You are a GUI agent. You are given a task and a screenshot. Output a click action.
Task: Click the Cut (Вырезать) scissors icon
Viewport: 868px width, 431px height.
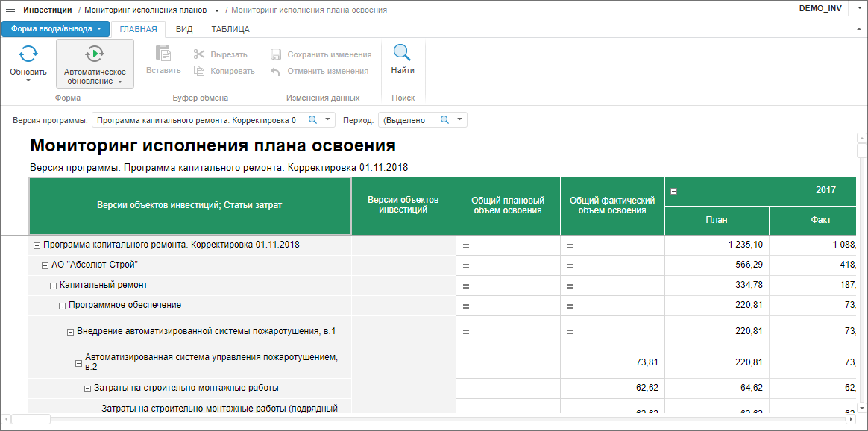click(199, 54)
